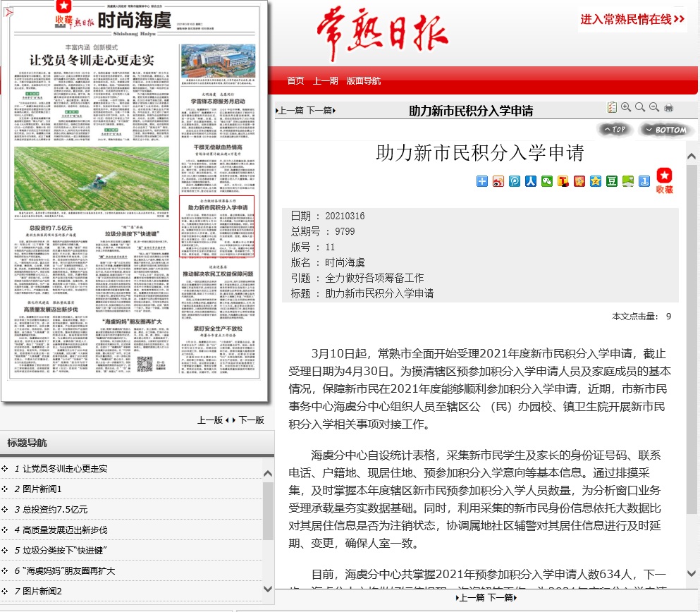This screenshot has width=700, height=612.
Task: Open the 进入常熟民情在线 link
Action: 632,19
